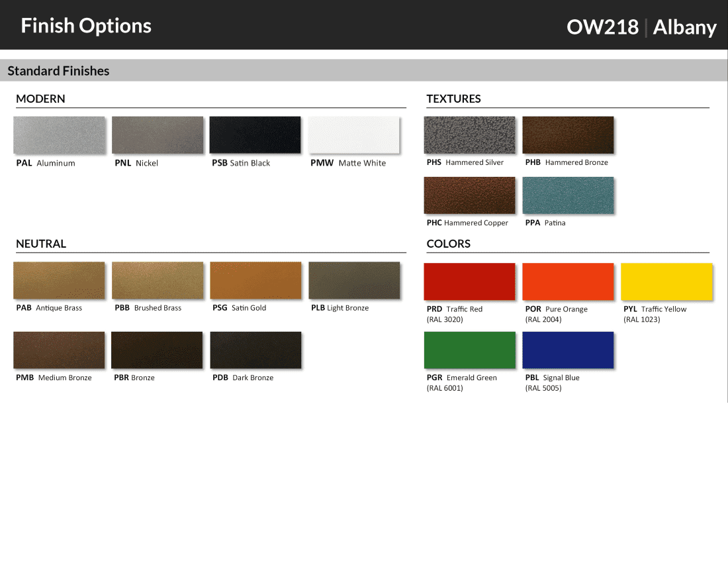728x563 pixels.
Task: Choose the Hammered Bronze texture swatch
Action: click(x=568, y=135)
